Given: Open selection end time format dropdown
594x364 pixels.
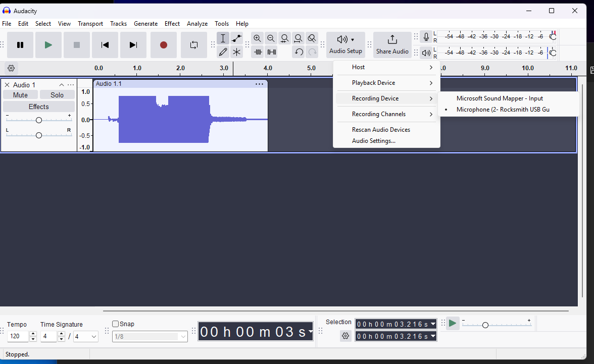Looking at the screenshot, I should [433, 336].
